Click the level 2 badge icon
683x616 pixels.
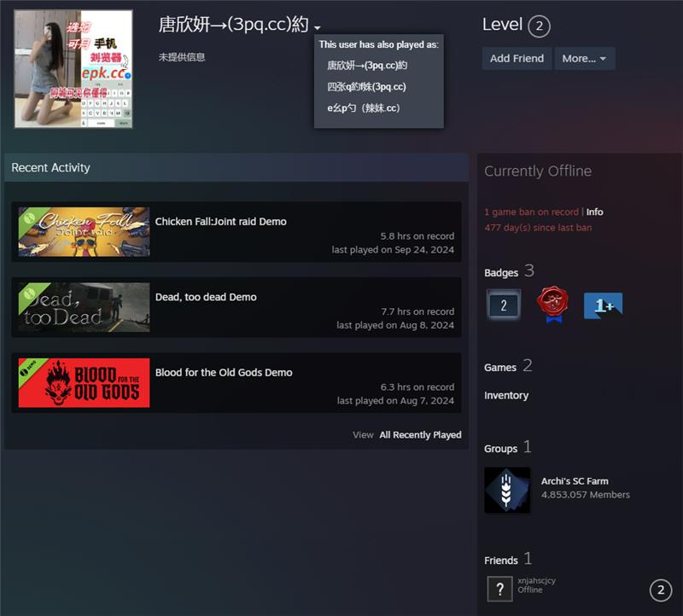504,305
